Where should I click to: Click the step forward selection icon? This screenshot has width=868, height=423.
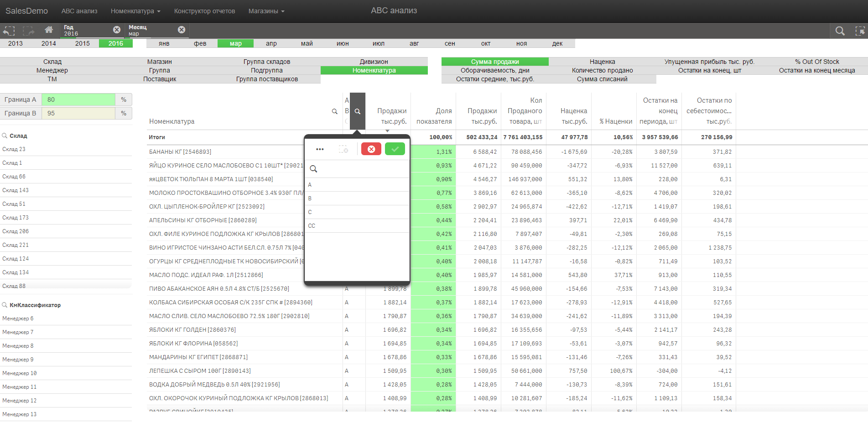point(28,31)
